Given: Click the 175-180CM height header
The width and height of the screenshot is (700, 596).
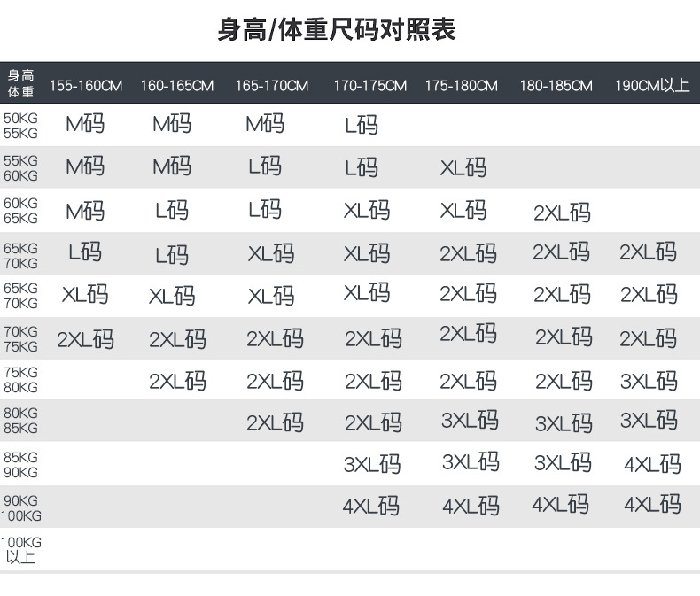Looking at the screenshot, I should tap(462, 86).
